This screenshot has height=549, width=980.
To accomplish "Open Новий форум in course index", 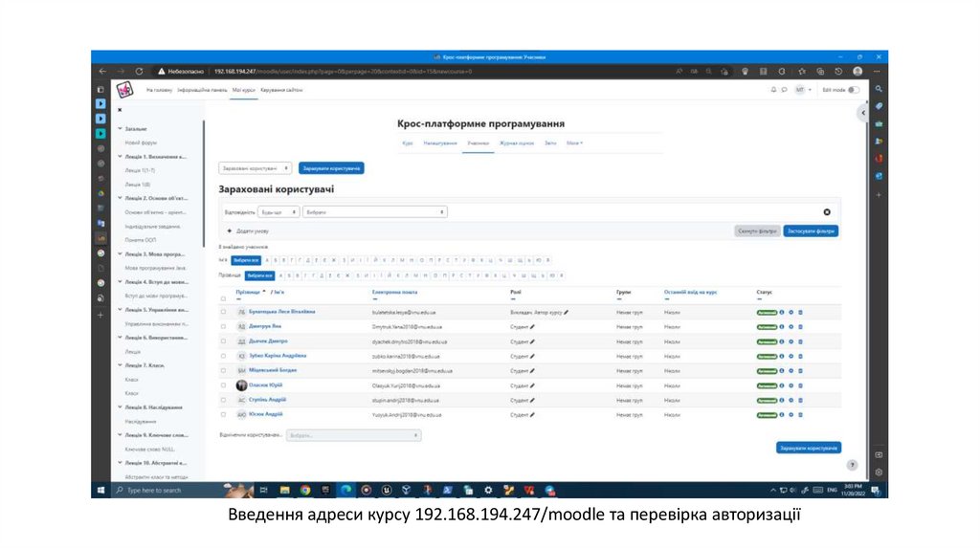I will tap(141, 143).
